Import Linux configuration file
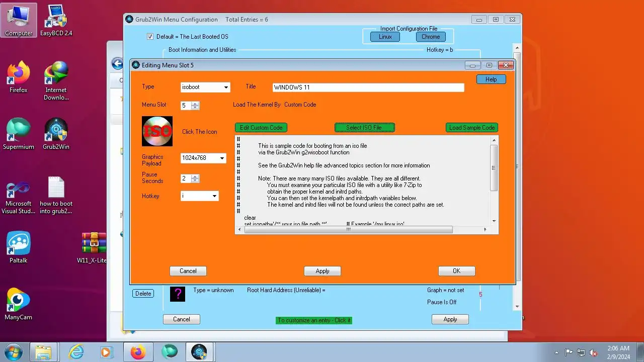 [385, 37]
